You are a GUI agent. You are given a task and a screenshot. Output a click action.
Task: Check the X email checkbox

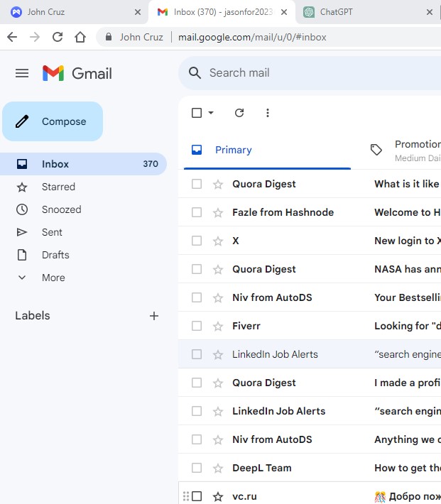pyautogui.click(x=197, y=241)
